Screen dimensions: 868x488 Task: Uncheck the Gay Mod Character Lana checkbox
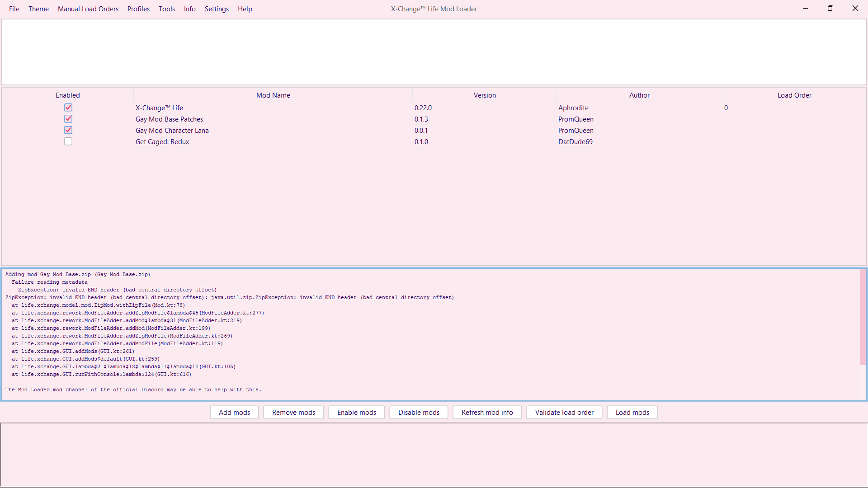pyautogui.click(x=68, y=130)
